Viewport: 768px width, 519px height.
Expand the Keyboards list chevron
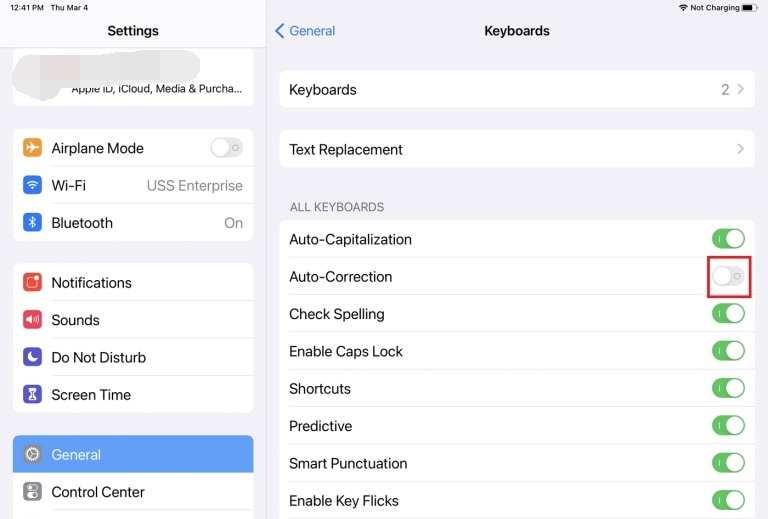740,89
